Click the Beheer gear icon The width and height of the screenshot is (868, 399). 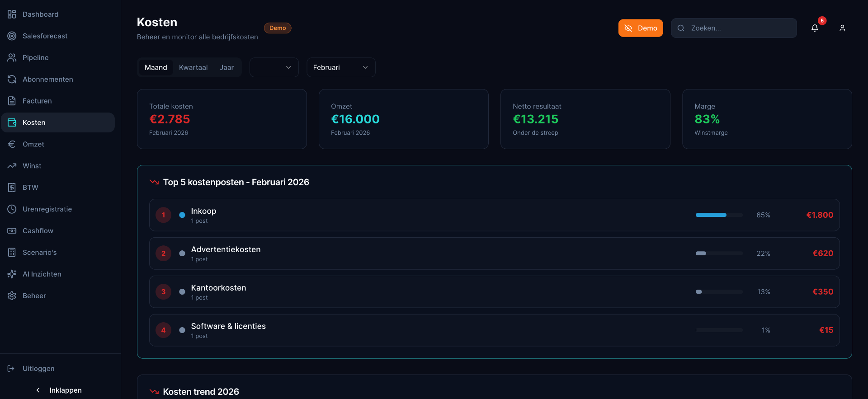(12, 296)
